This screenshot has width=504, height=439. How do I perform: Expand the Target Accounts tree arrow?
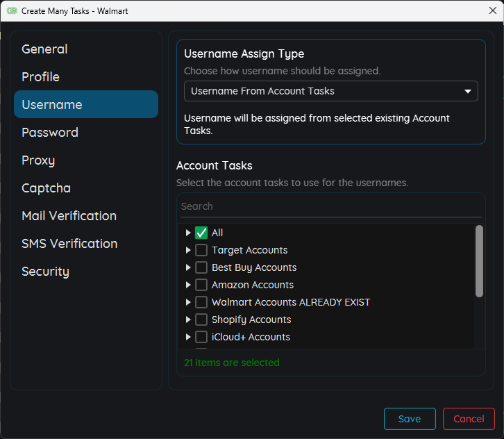click(x=188, y=250)
